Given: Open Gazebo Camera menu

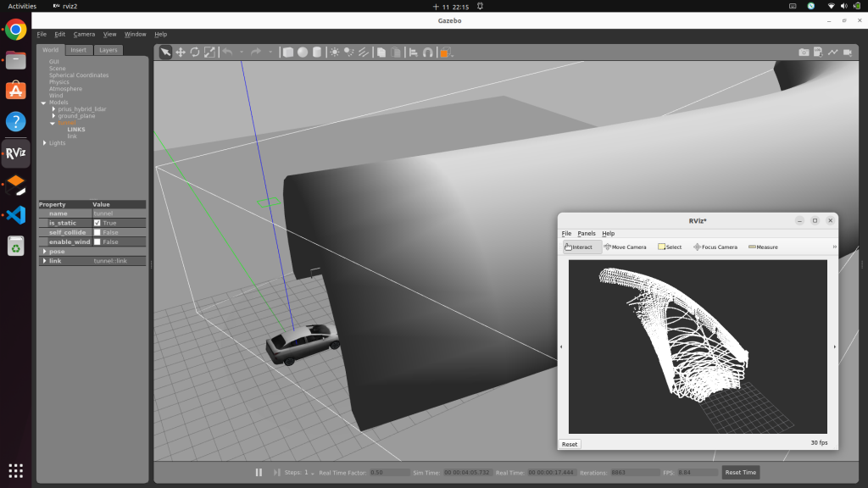Looking at the screenshot, I should [x=84, y=34].
